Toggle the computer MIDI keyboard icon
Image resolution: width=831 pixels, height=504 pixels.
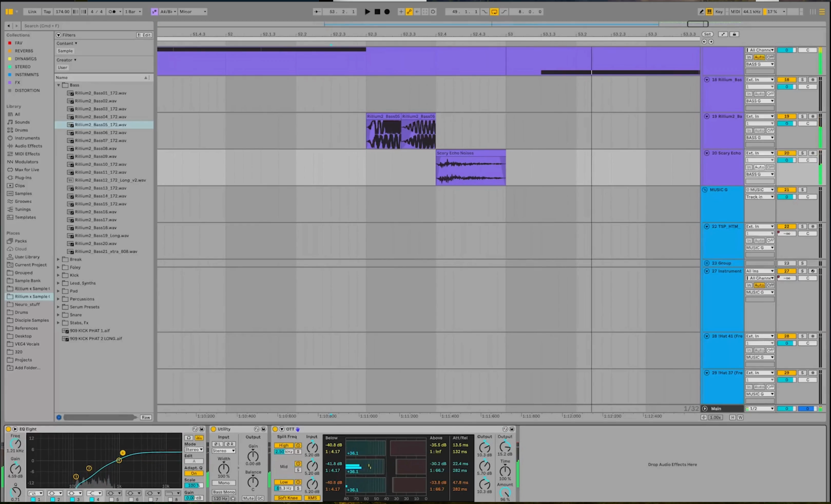[709, 12]
